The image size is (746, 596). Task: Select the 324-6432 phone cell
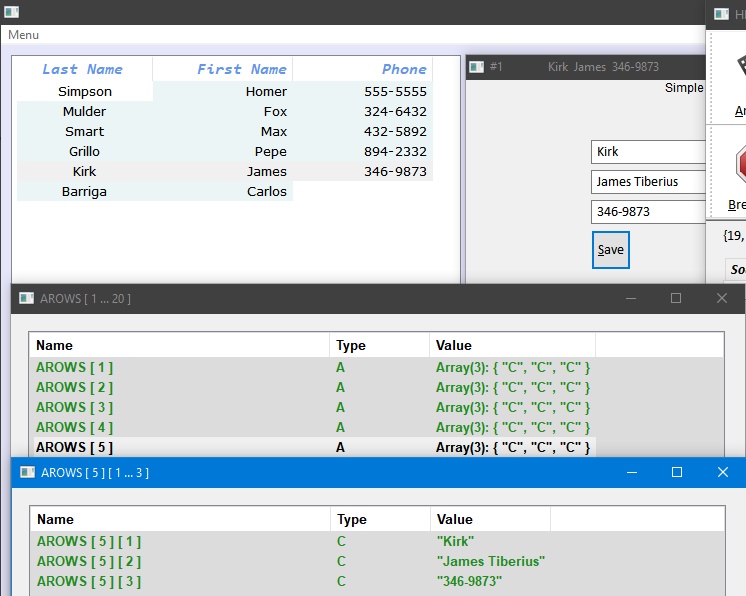coord(363,111)
